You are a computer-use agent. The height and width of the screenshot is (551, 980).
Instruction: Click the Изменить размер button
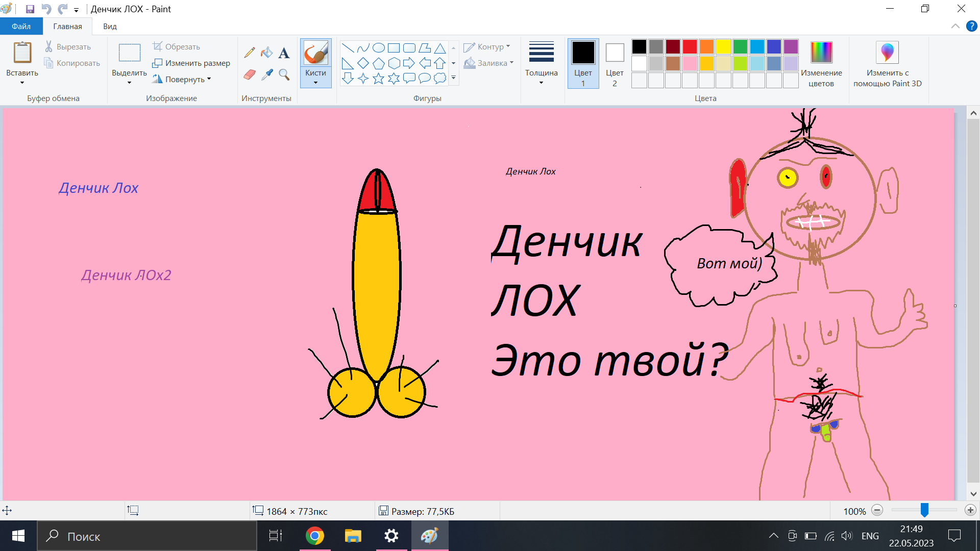pyautogui.click(x=191, y=63)
